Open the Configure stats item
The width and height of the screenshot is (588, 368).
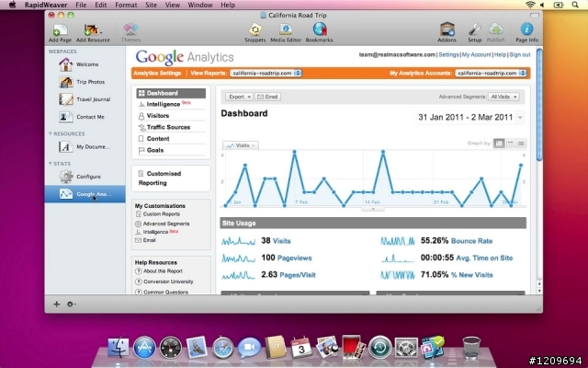click(x=85, y=177)
